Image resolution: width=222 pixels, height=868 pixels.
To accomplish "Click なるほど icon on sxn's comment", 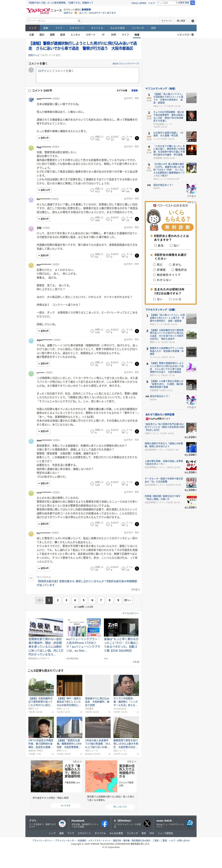I will coord(108,138).
